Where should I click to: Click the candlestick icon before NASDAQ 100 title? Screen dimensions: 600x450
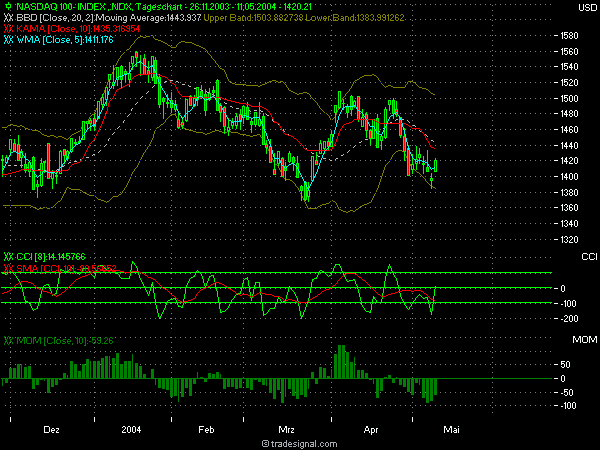[x=8, y=7]
